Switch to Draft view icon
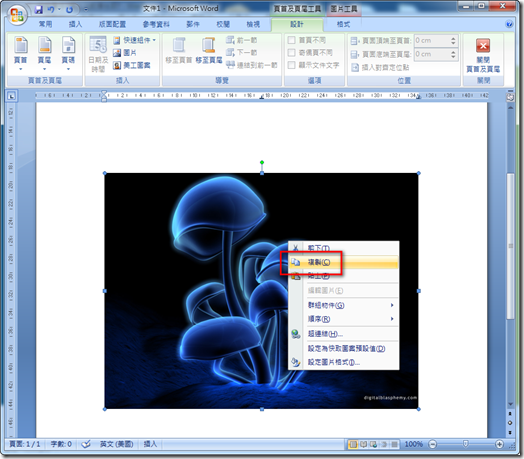524x459 pixels. 394,444
